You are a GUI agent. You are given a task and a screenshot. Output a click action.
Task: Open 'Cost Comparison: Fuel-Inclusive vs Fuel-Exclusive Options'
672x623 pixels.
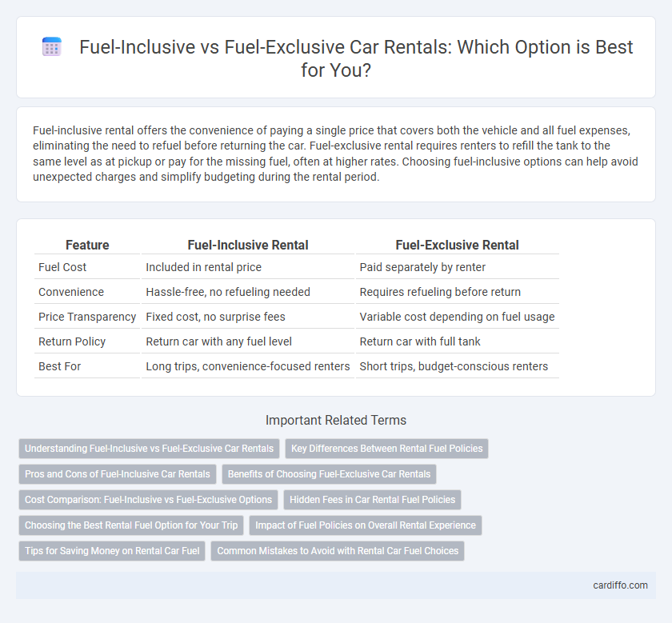(148, 500)
